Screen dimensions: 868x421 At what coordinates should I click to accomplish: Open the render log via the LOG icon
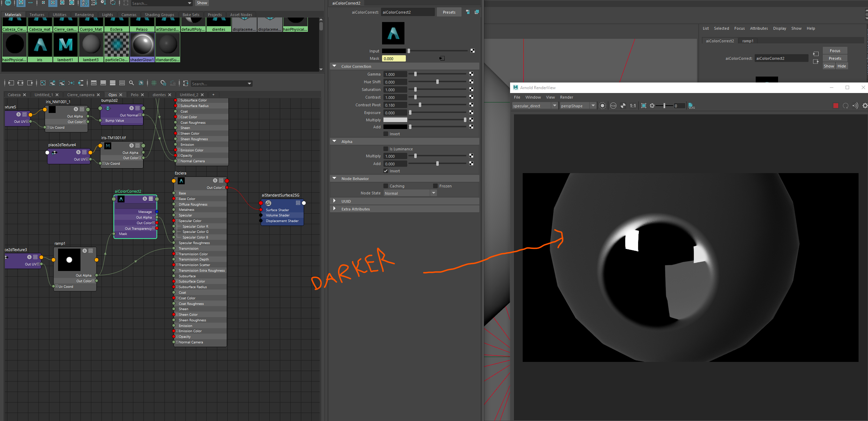coord(692,106)
